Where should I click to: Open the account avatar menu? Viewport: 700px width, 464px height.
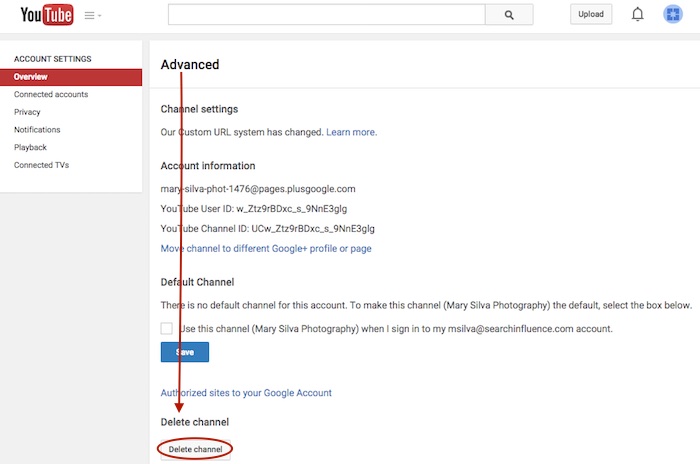673,15
